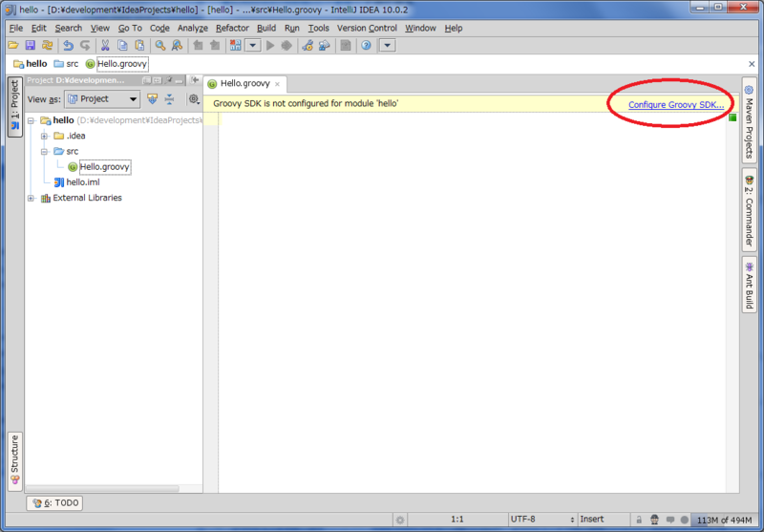Click the grayed document toolbar icon
The width and height of the screenshot is (764, 532).
click(346, 45)
